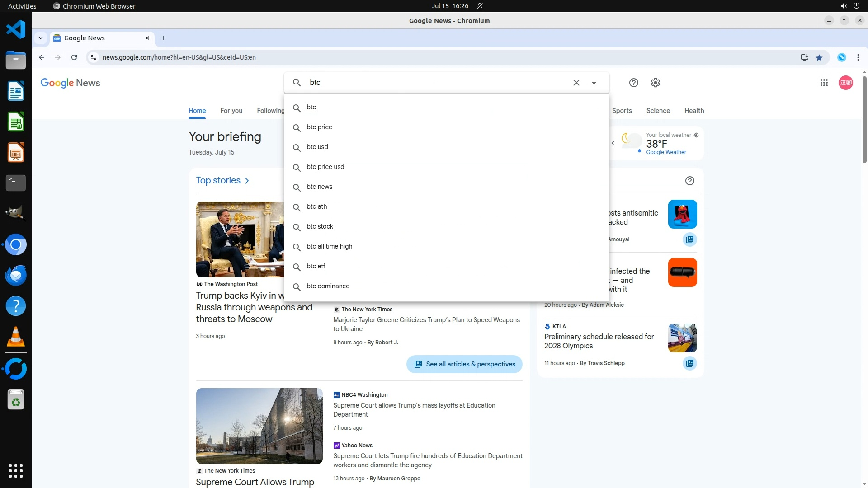The height and width of the screenshot is (488, 868).
Task: Choose "btc all time high" suggestion
Action: tap(329, 246)
